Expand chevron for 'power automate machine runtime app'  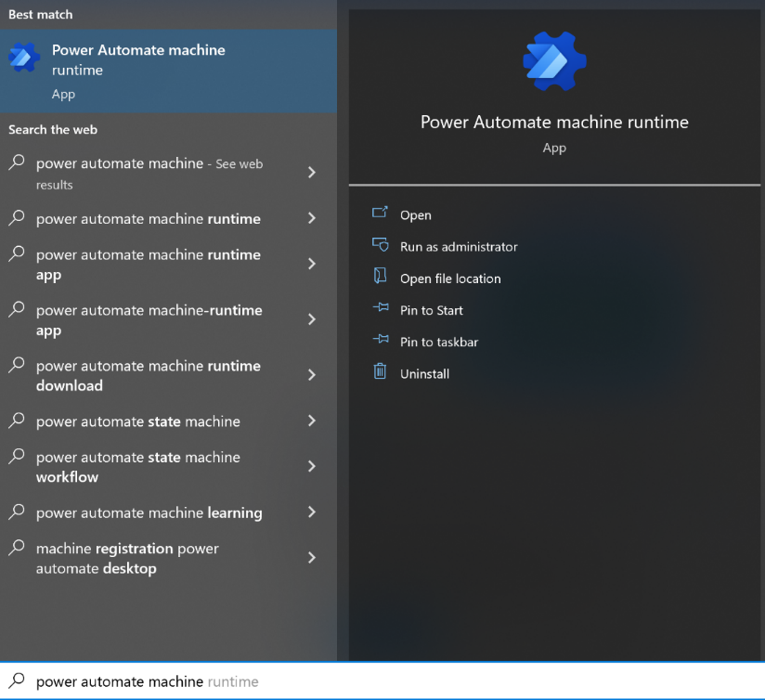[312, 264]
